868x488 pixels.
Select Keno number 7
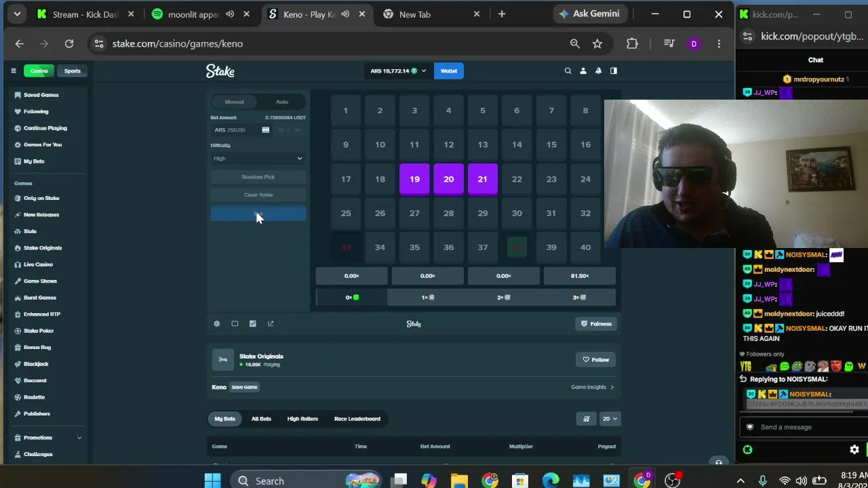(551, 110)
